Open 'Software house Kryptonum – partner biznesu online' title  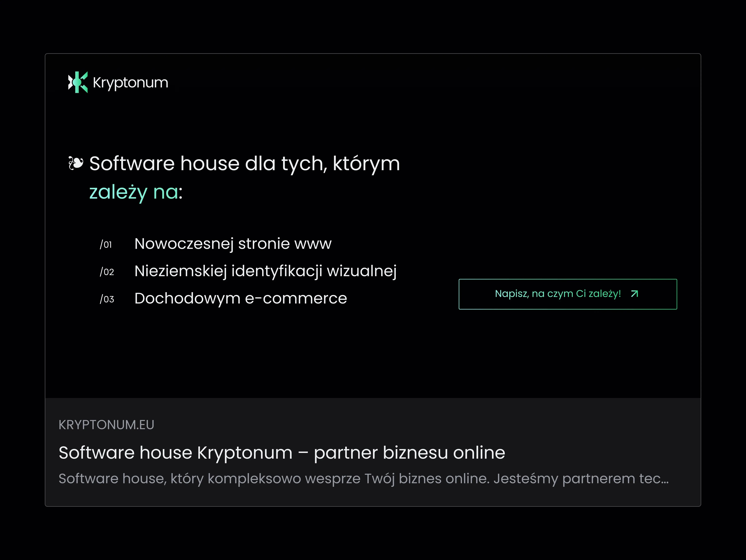pyautogui.click(x=282, y=453)
